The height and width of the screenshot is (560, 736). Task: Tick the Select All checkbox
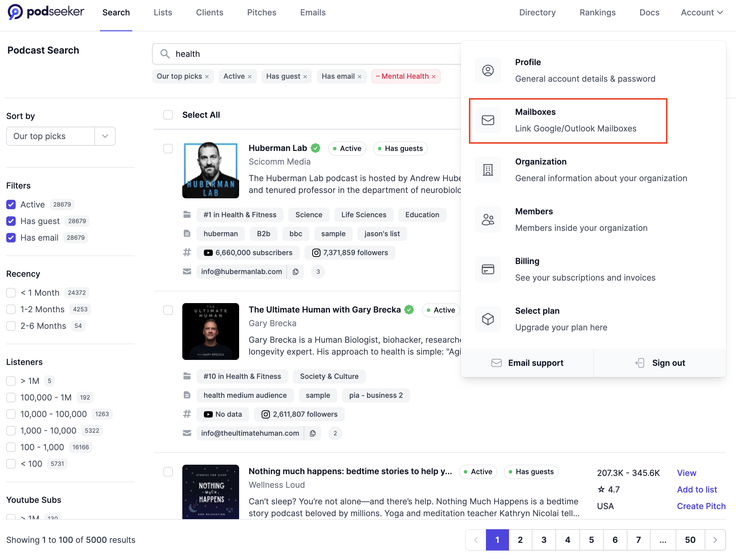point(168,115)
